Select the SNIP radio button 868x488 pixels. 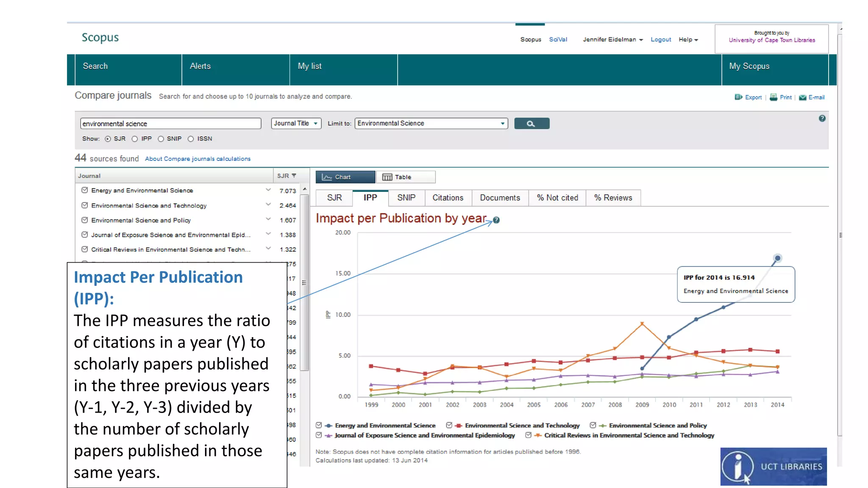coord(161,139)
